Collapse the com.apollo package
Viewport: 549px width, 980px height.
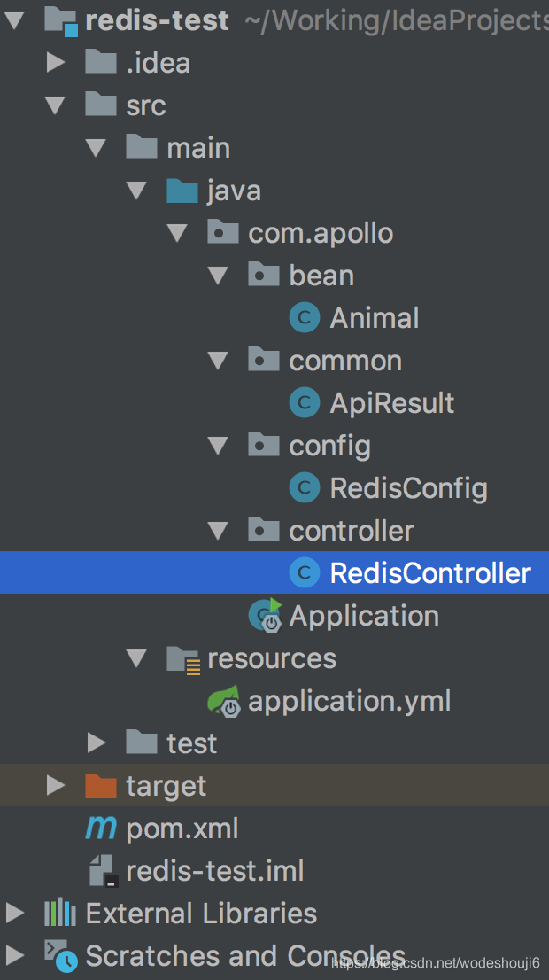point(177,233)
